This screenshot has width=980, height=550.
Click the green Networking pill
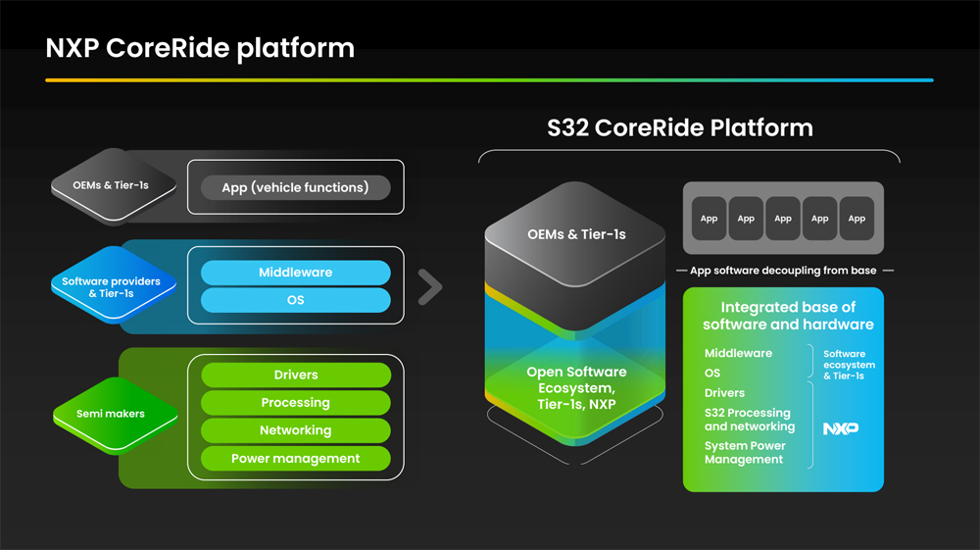296,430
